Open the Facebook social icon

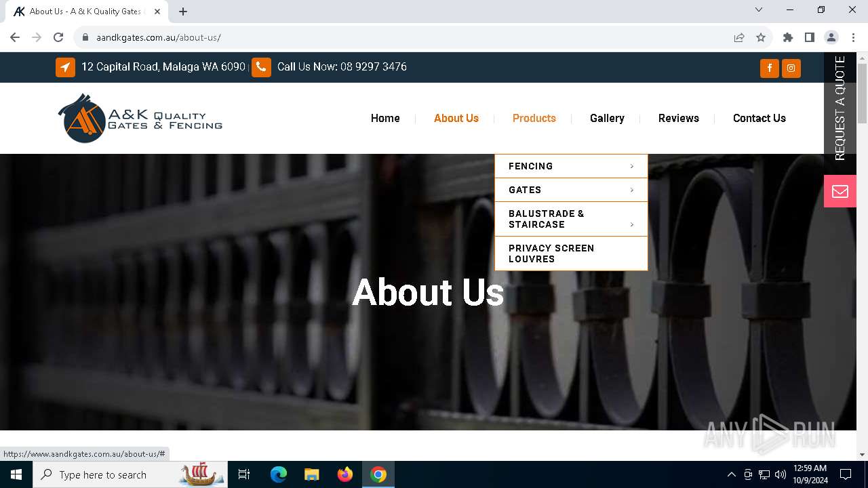pos(769,68)
